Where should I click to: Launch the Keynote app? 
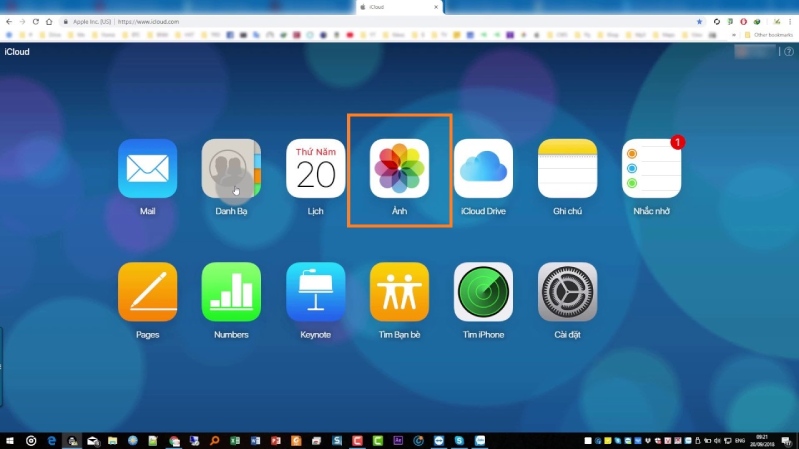(x=315, y=292)
